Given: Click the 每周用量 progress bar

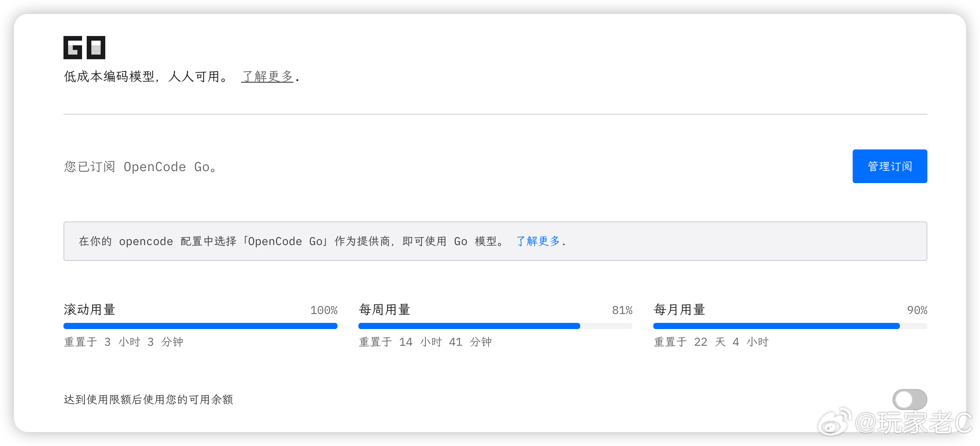Looking at the screenshot, I should pyautogui.click(x=495, y=326).
